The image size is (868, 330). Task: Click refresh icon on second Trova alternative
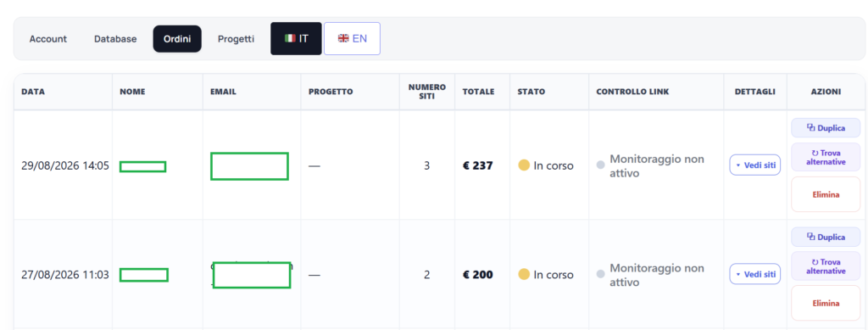point(815,262)
